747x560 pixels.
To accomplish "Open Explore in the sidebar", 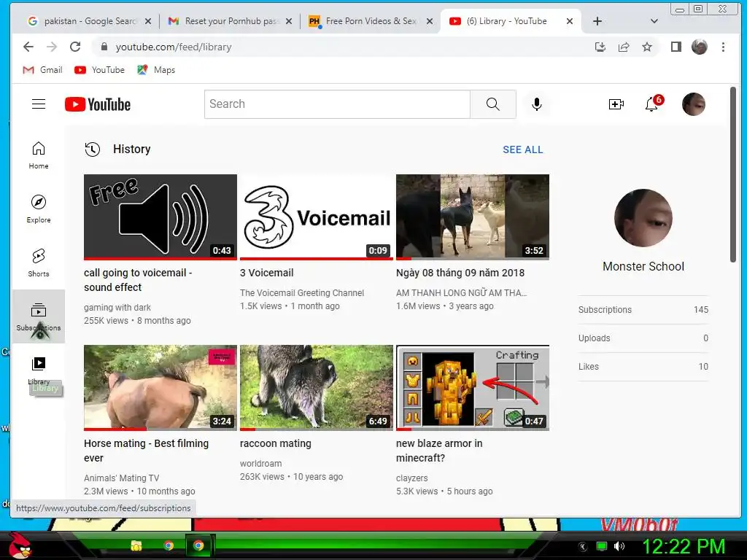I will [39, 209].
